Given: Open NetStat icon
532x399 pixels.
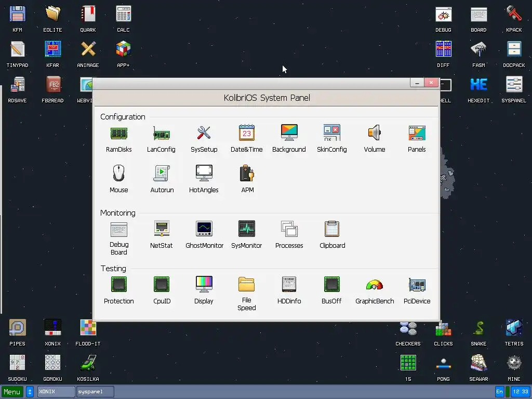Looking at the screenshot, I should [162, 229].
